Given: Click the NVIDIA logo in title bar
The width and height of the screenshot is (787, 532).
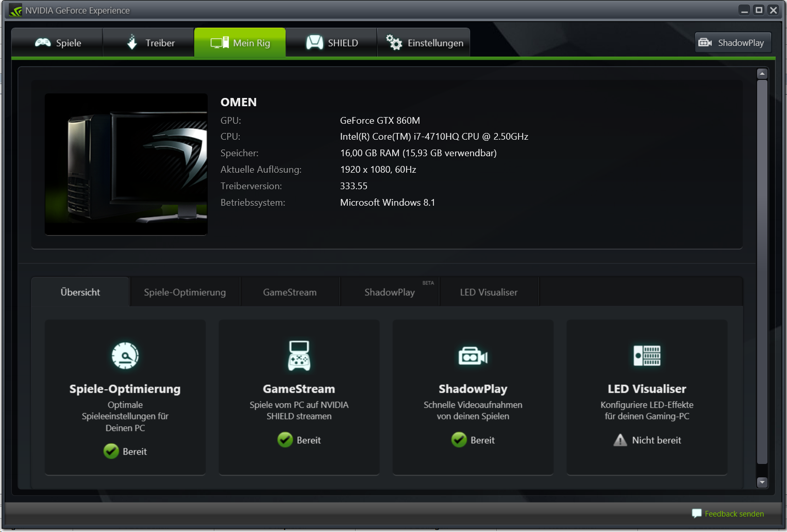Looking at the screenshot, I should (x=15, y=10).
